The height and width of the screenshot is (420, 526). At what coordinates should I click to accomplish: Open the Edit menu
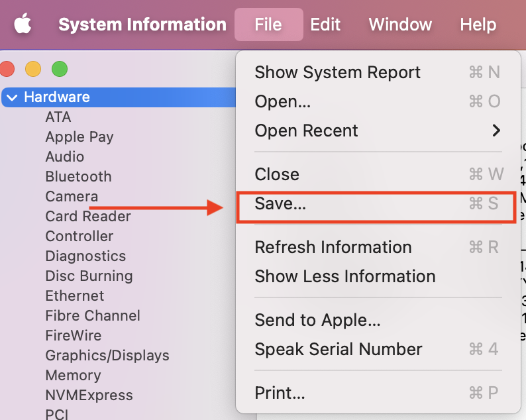coord(325,25)
